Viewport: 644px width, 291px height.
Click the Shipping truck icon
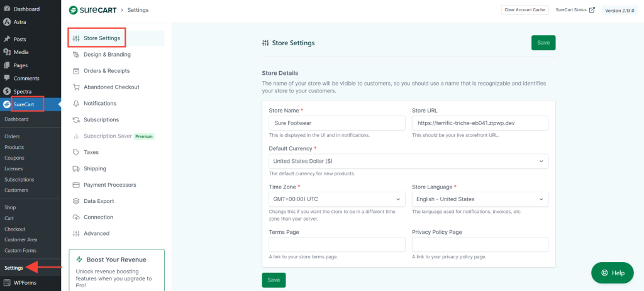click(x=76, y=168)
